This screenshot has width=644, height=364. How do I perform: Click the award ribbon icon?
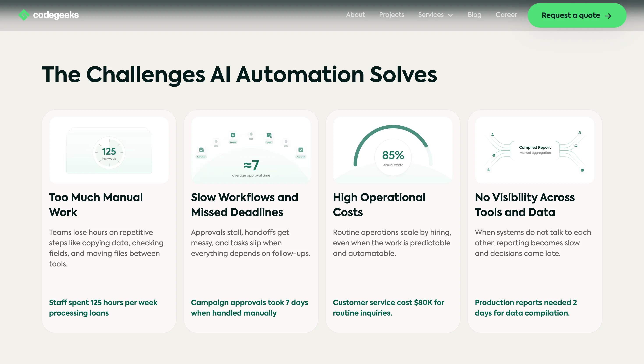[x=580, y=132]
